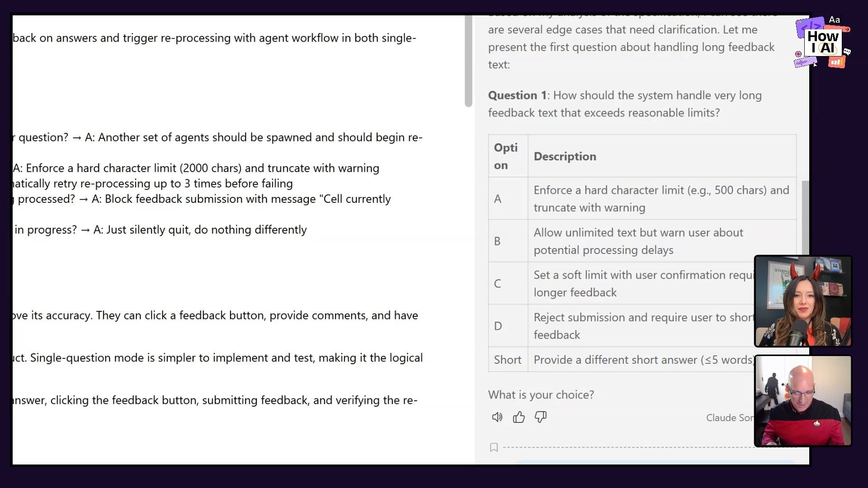Select option D table cell
Viewport: 868px width, 488px height.
pyautogui.click(x=508, y=326)
